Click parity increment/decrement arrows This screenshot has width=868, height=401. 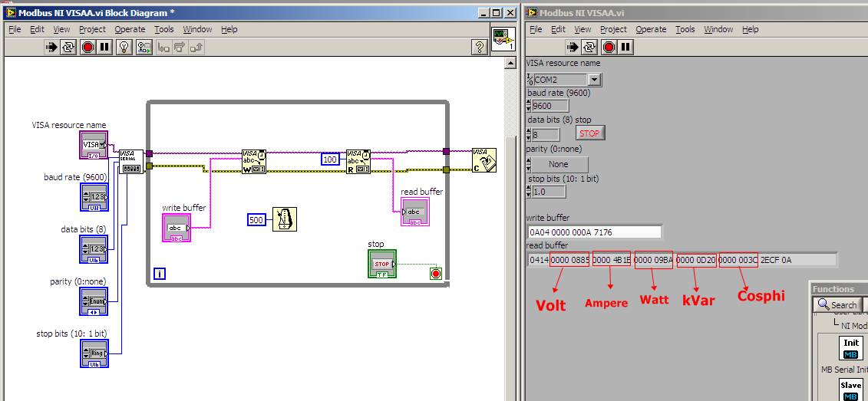coord(528,164)
